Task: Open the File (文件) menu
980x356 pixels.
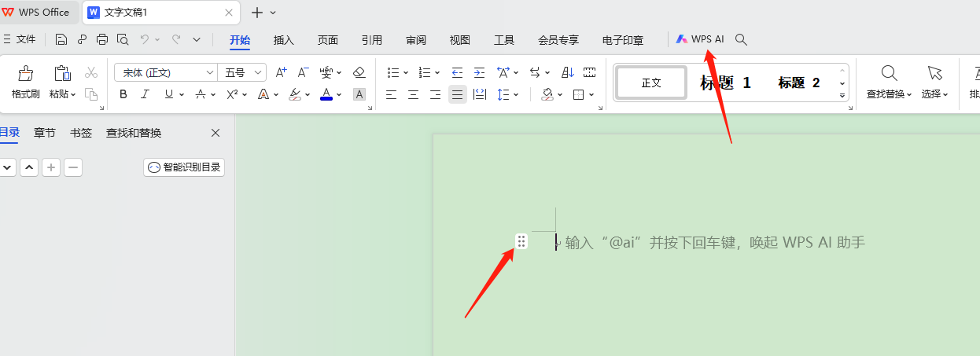Action: (20, 39)
